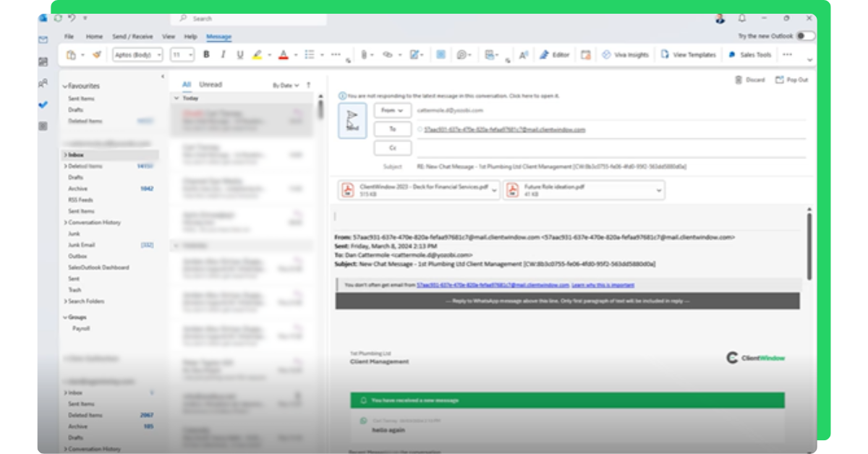Screen dimensions: 868x454
Task: Open the More Apps icon in sidebar
Action: point(43,126)
